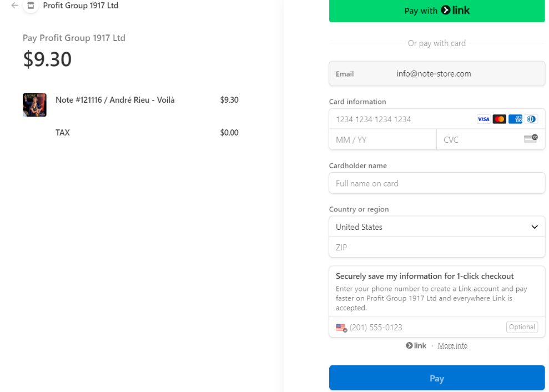This screenshot has height=392, width=549.
Task: Click the ZIP code field
Action: pos(437,248)
